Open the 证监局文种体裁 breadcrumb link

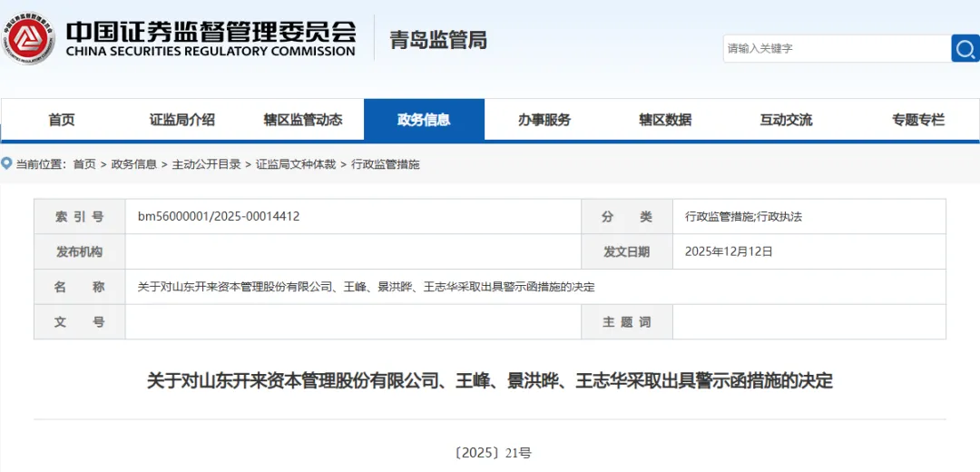click(x=296, y=164)
